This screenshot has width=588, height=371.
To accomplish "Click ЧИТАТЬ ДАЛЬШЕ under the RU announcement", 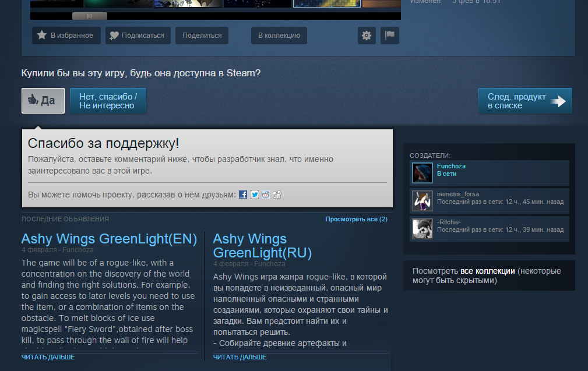I will 240,357.
